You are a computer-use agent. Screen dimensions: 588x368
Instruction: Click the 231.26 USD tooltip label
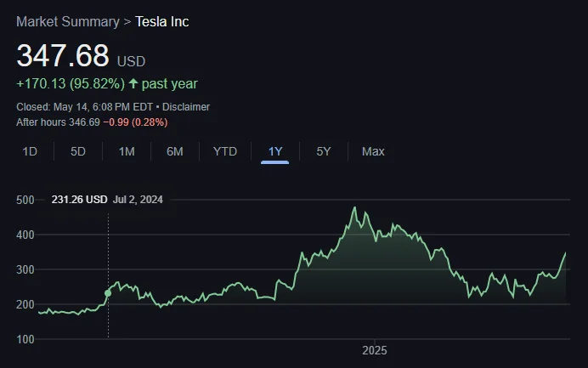(x=79, y=200)
